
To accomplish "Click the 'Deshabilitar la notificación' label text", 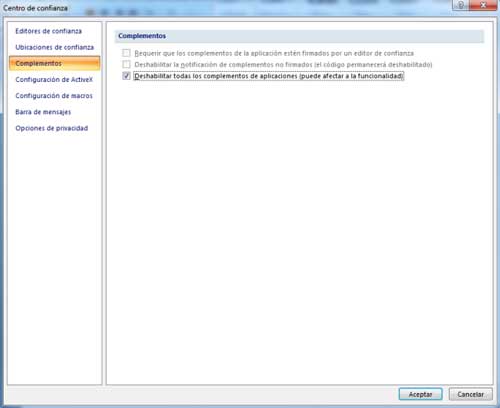I will [x=283, y=65].
